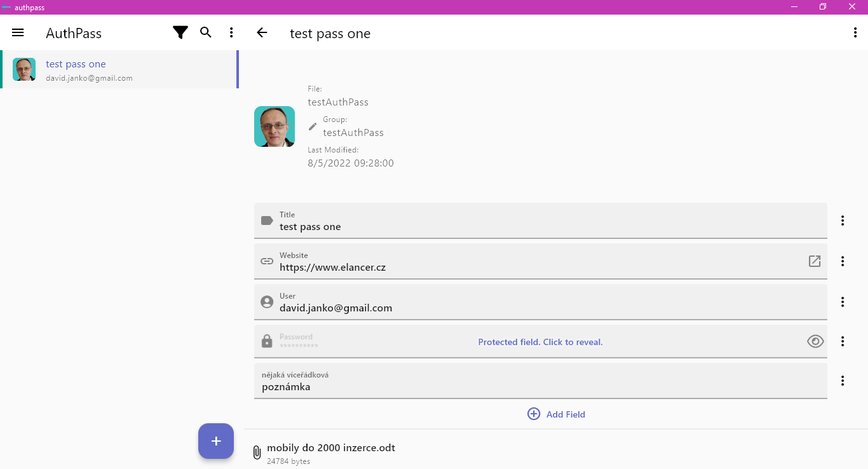Image resolution: width=868 pixels, height=469 pixels.
Task: Open Website link in external browser icon
Action: (815, 261)
